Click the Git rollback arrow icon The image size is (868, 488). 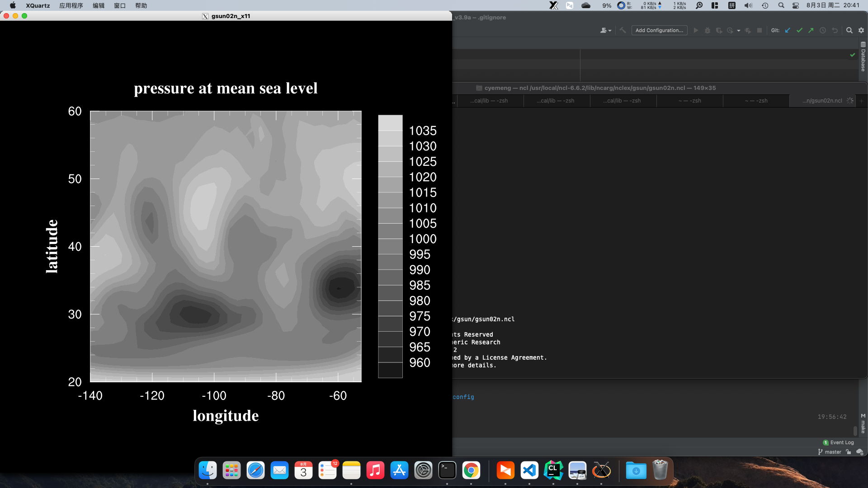pyautogui.click(x=835, y=30)
